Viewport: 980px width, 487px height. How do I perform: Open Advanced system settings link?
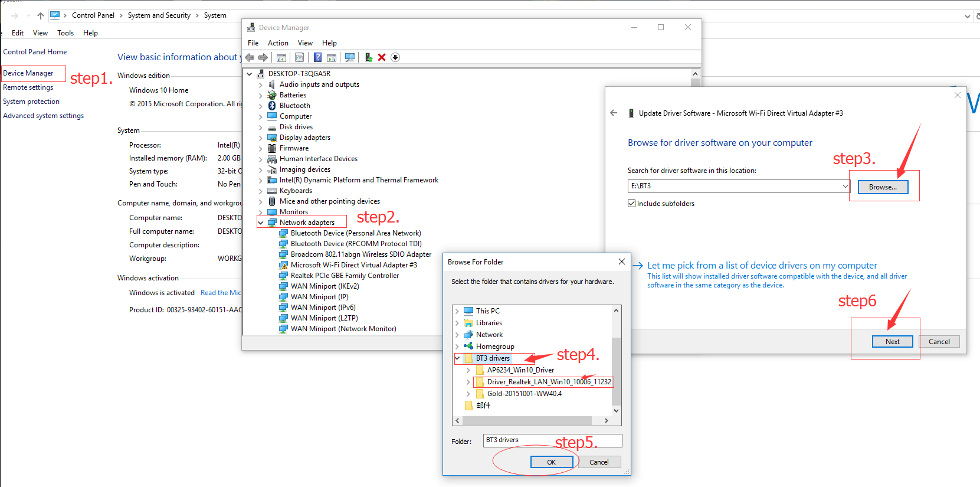(43, 116)
